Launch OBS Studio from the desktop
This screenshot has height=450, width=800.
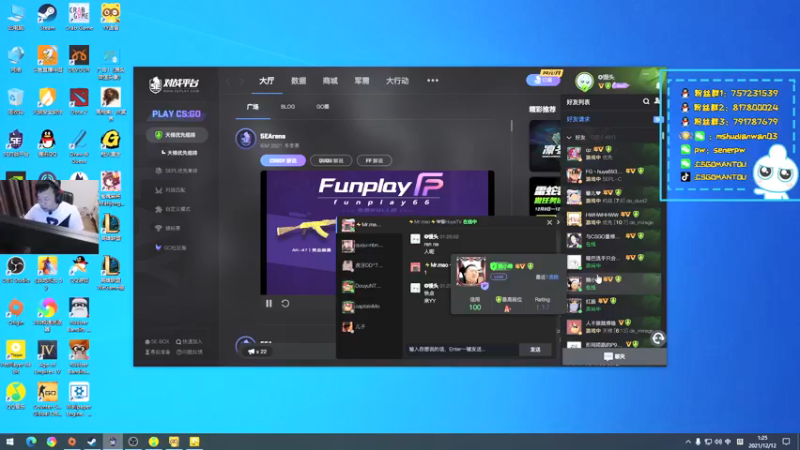coord(16,270)
